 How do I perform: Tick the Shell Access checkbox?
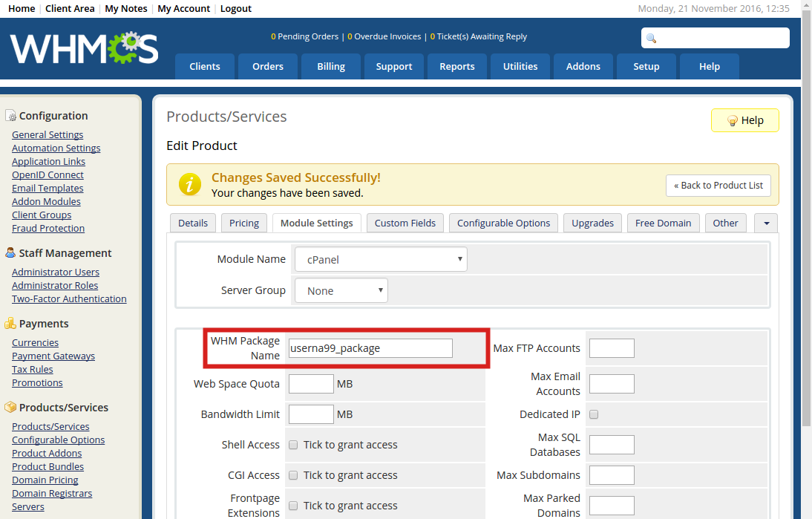tap(293, 445)
